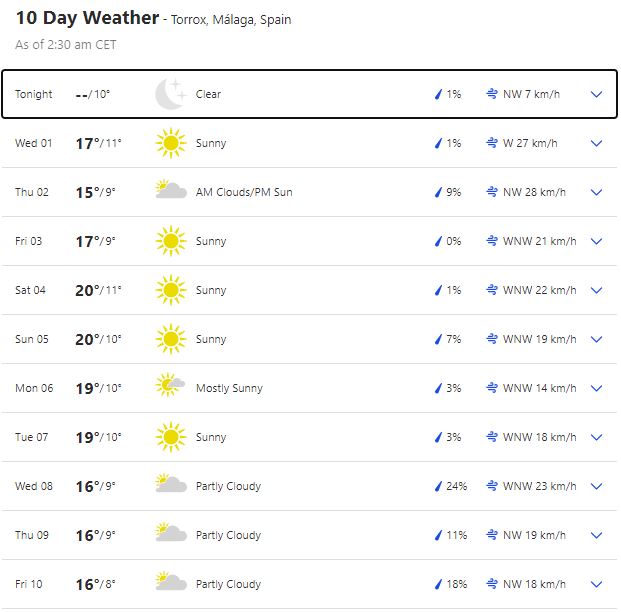Expand Fri 03 details with chevron
Image resolution: width=621 pixels, height=612 pixels.
click(x=597, y=241)
